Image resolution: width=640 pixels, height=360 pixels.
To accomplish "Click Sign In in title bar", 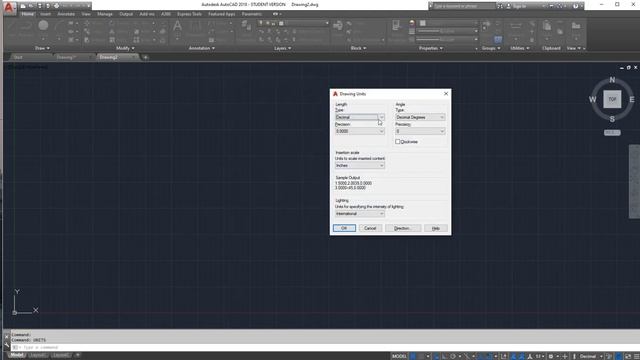I will point(520,6).
